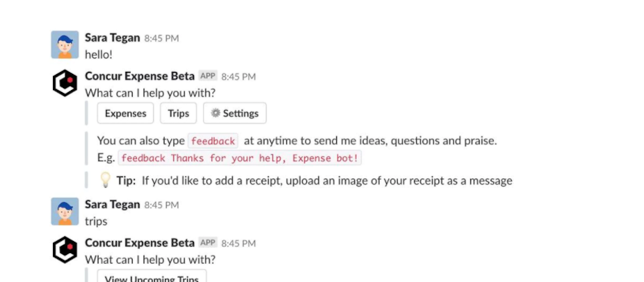
Task: Click the APP badge on the second Concur message
Action: tap(208, 242)
